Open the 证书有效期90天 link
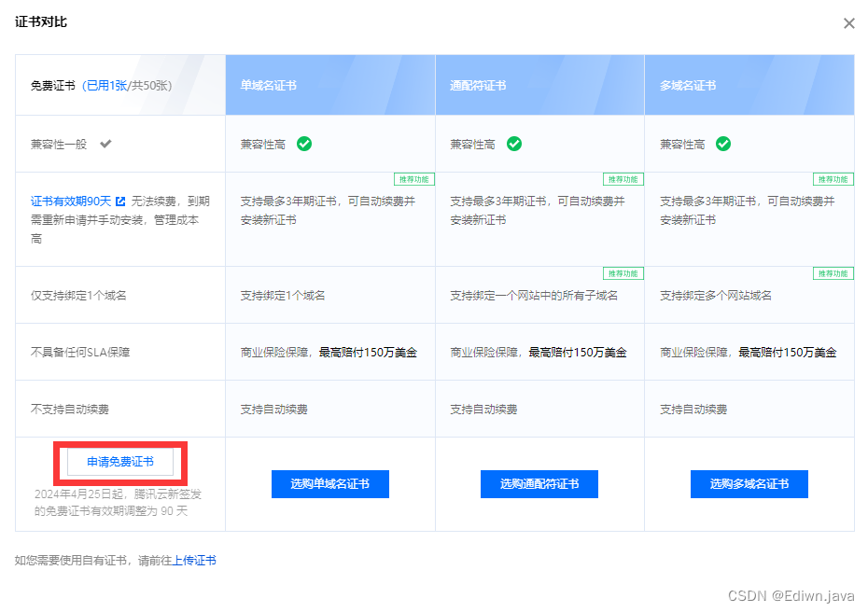The image size is (868, 612). tap(71, 202)
